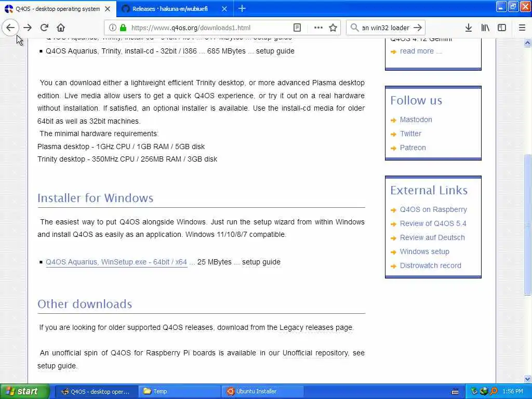
Task: Submit search with the arrow button
Action: tap(418, 28)
